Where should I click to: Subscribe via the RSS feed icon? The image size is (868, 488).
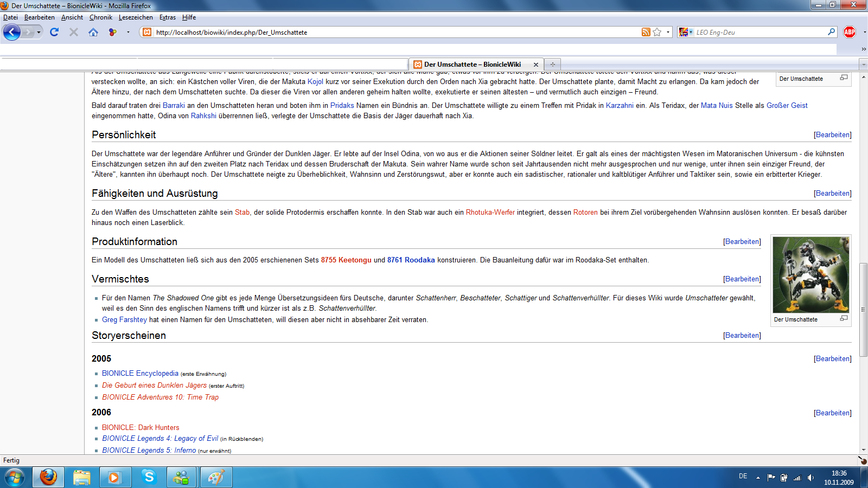pos(646,32)
